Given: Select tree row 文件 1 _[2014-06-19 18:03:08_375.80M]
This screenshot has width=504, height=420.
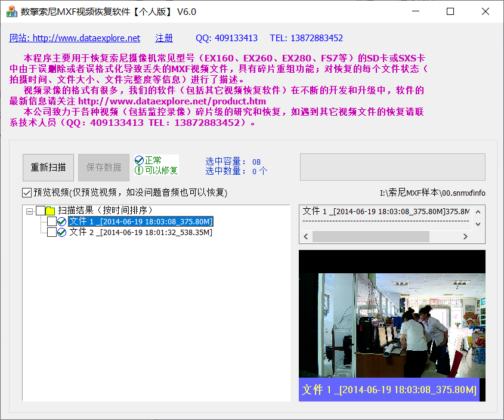Looking at the screenshot, I should pyautogui.click(x=141, y=221).
